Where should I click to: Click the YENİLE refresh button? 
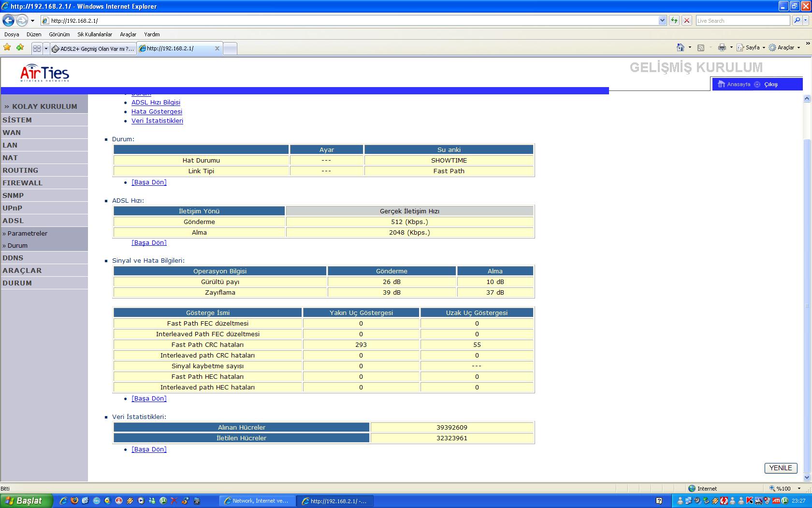tap(781, 468)
